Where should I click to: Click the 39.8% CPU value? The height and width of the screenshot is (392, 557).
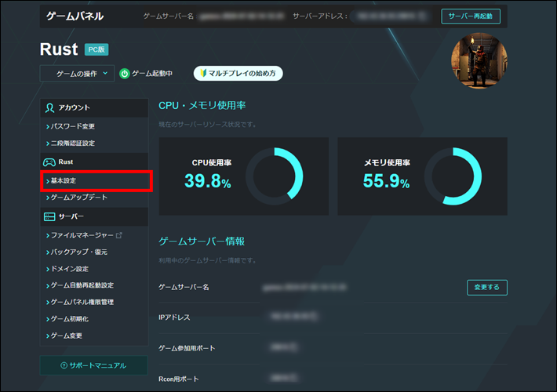tap(208, 181)
